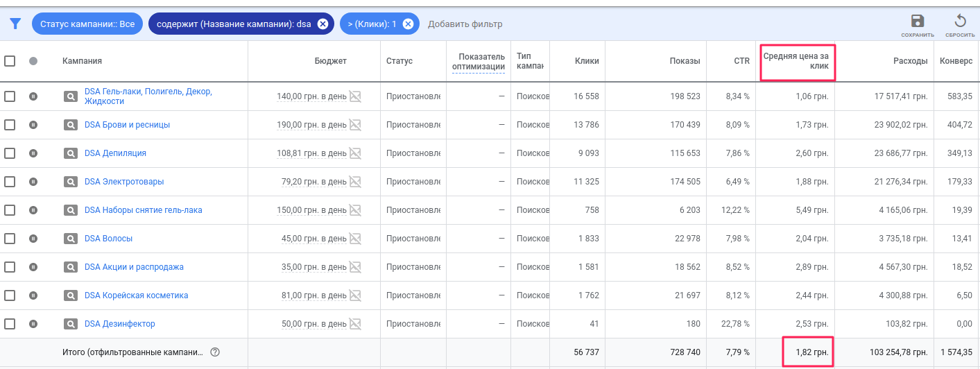This screenshot has height=369, width=980.
Task: Click the blue filter funnel icon
Action: [15, 24]
